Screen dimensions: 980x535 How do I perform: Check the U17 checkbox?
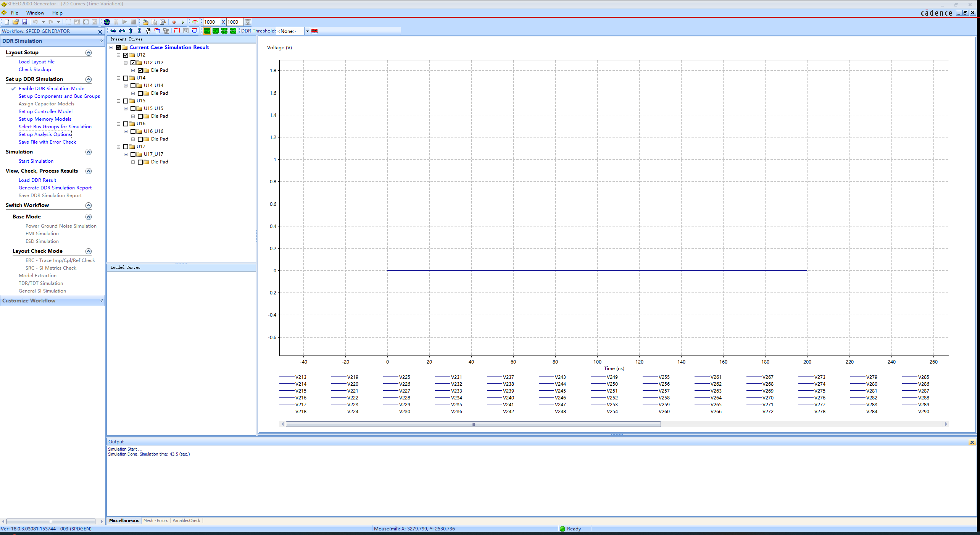pos(126,147)
